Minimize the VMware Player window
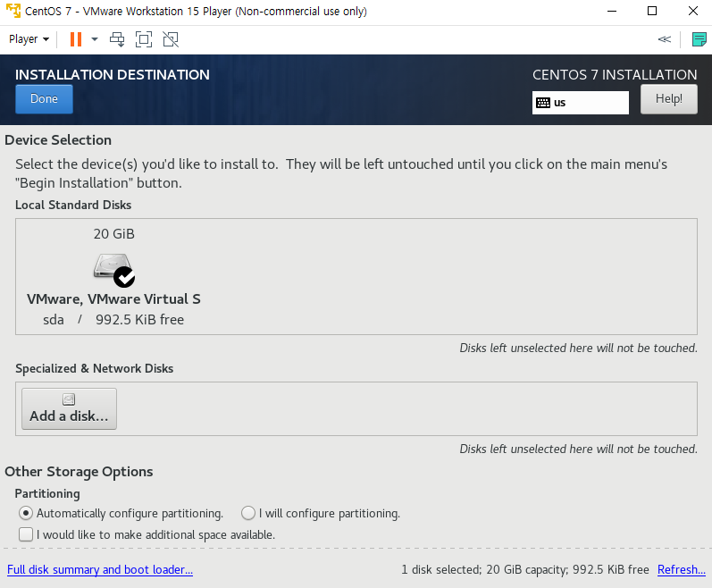This screenshot has height=588, width=712. (x=612, y=11)
